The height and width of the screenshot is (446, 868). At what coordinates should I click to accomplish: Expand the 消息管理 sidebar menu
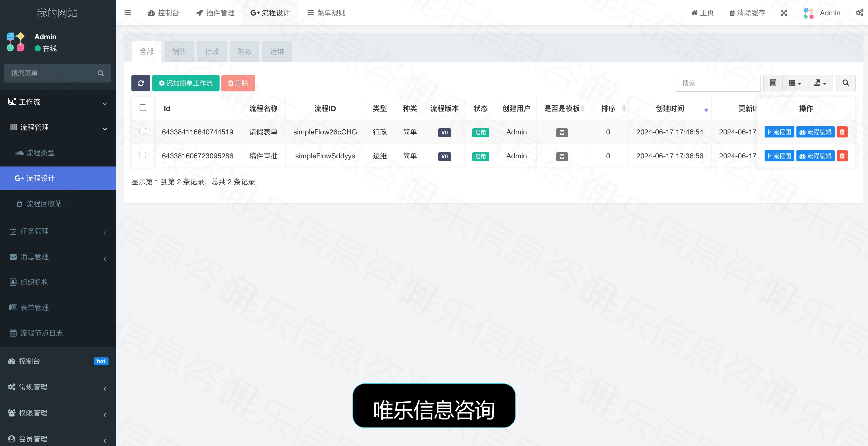click(x=58, y=257)
